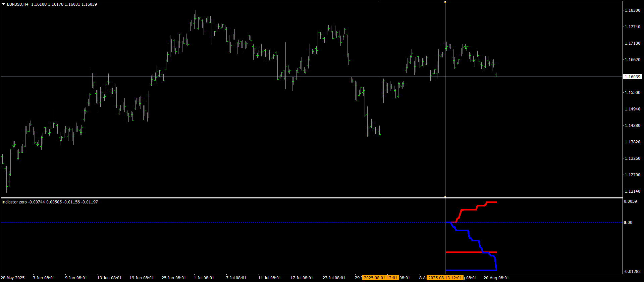Viewport: 644px width, 282px height.
Task: Click the 0.00 indicator scale value
Action: 628,223
